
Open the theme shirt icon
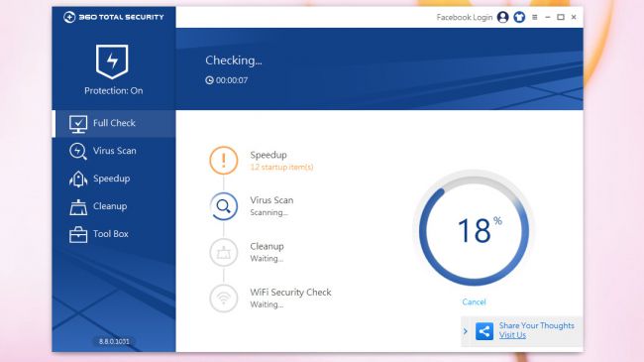coord(519,17)
